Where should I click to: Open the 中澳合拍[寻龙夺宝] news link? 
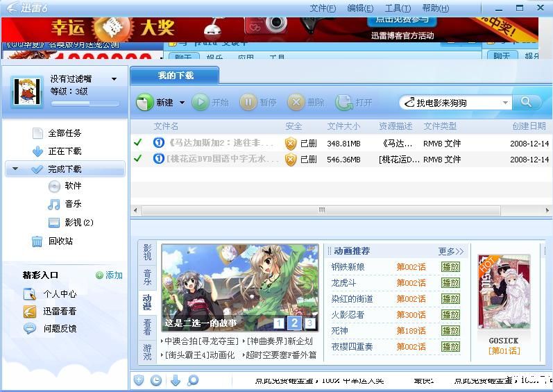[201, 341]
